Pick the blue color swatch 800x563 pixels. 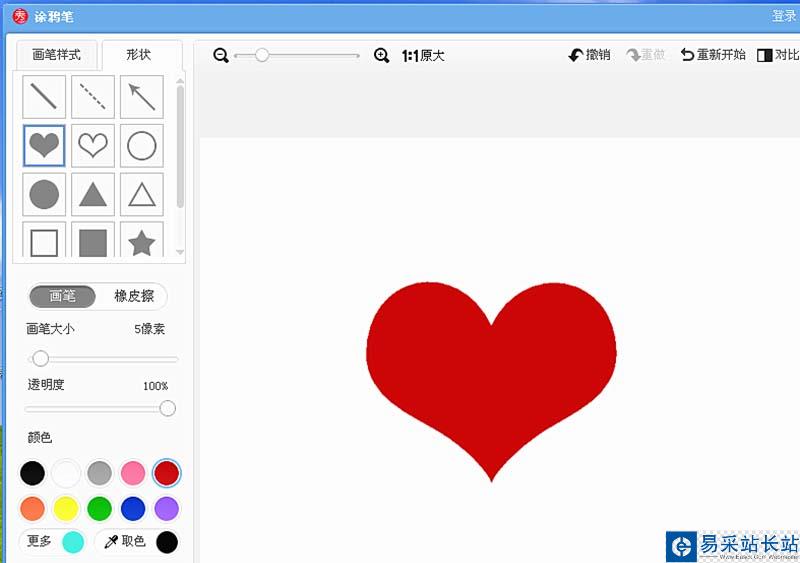pos(133,509)
